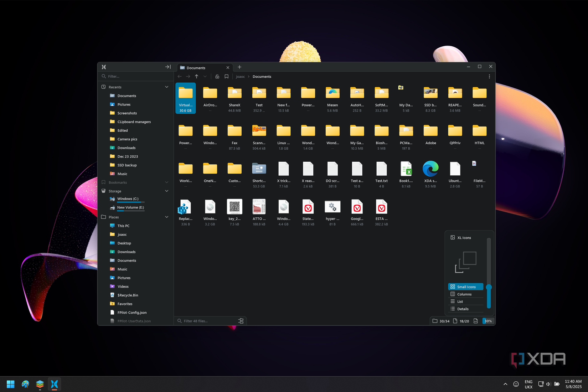The height and width of the screenshot is (392, 588).
Task: Click the back navigation arrow
Action: (179, 76)
